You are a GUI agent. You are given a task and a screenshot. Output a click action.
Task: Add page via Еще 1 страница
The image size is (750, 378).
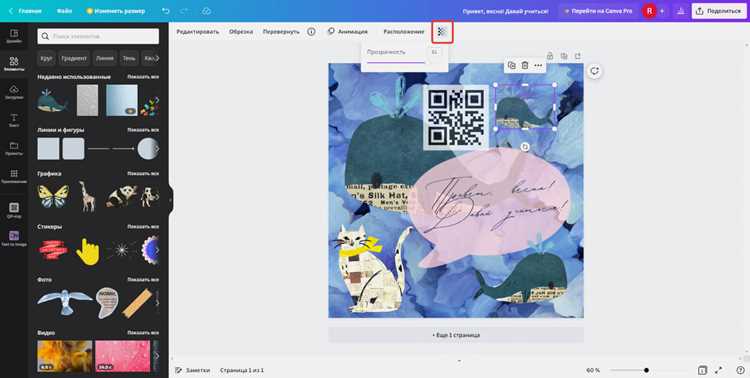[456, 335]
